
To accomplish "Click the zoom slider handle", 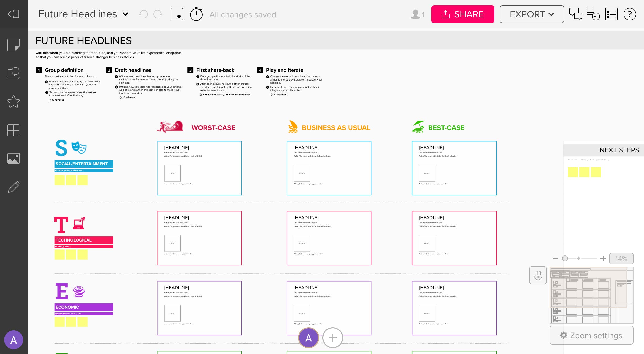I will (565, 259).
